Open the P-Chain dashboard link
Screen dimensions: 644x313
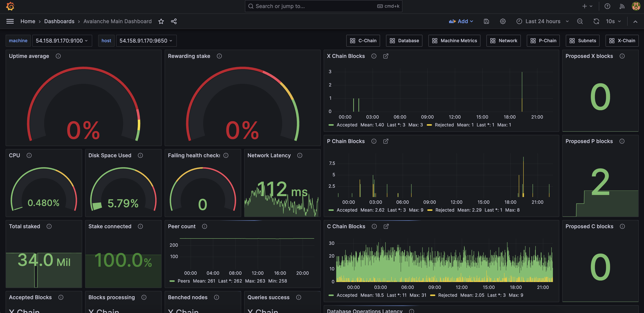pos(543,41)
